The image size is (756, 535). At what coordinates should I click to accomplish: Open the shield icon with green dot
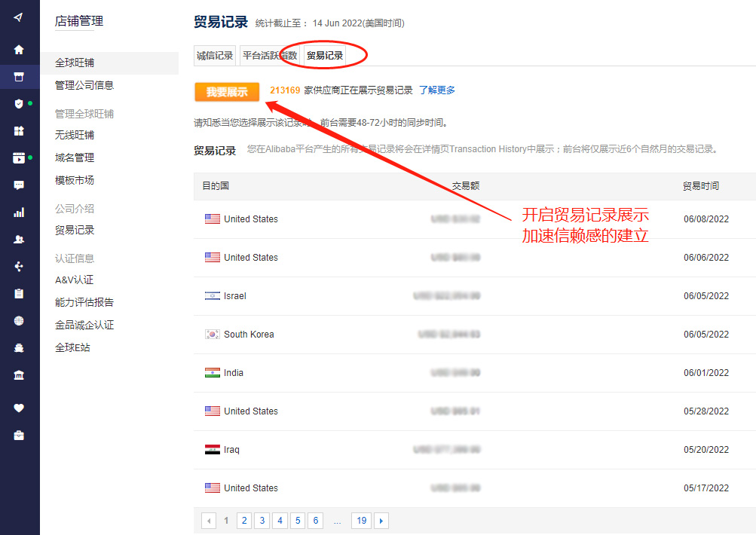click(x=20, y=103)
